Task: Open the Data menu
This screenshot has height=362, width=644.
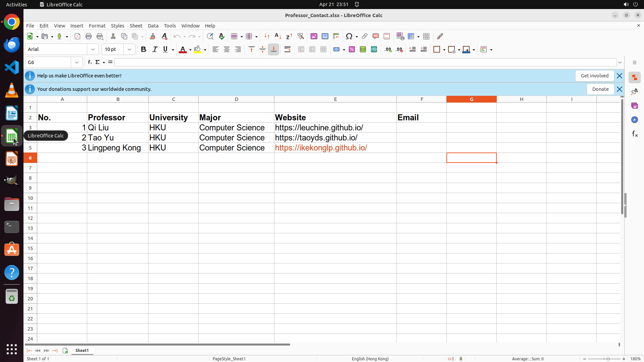Action: pyautogui.click(x=153, y=26)
